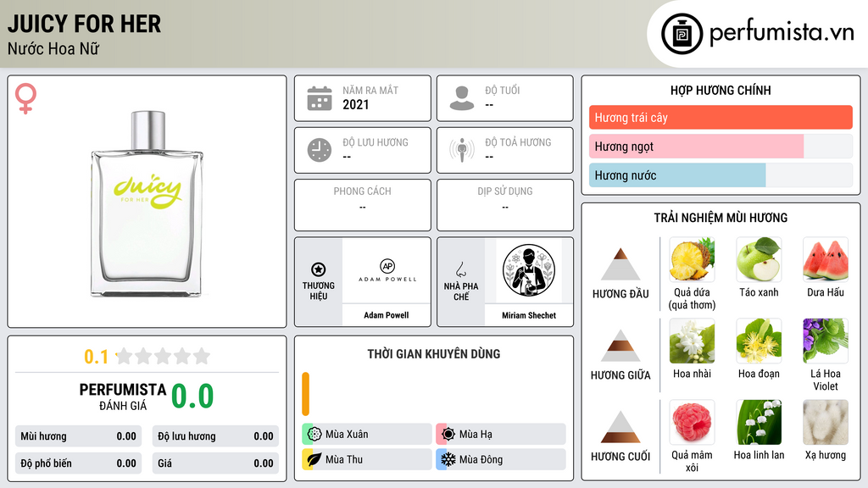This screenshot has height=488, width=868.
Task: Click the Quả mâm xôi label
Action: pos(692,461)
